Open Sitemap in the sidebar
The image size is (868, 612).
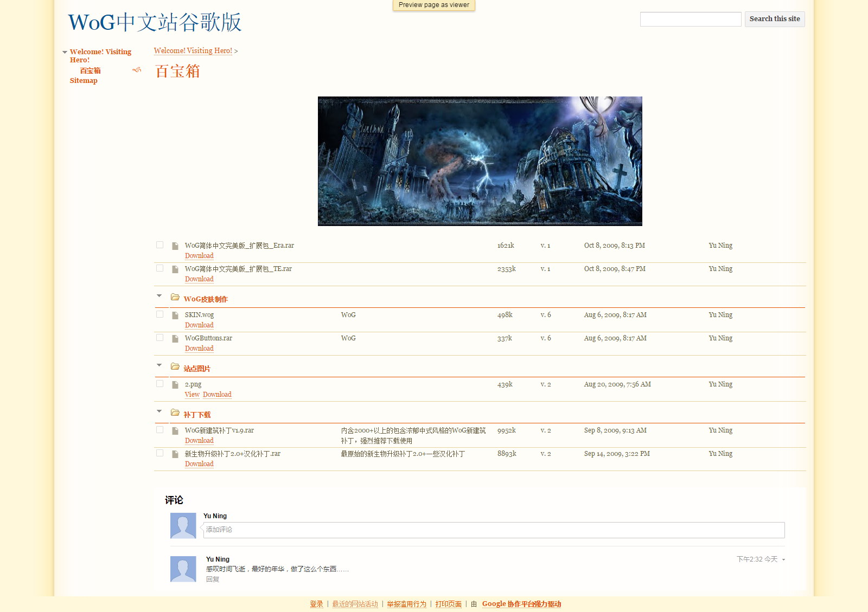click(x=84, y=80)
